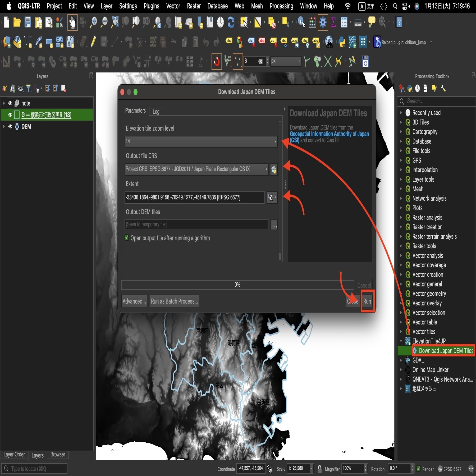Switch to the Browser panel tab

click(58, 454)
